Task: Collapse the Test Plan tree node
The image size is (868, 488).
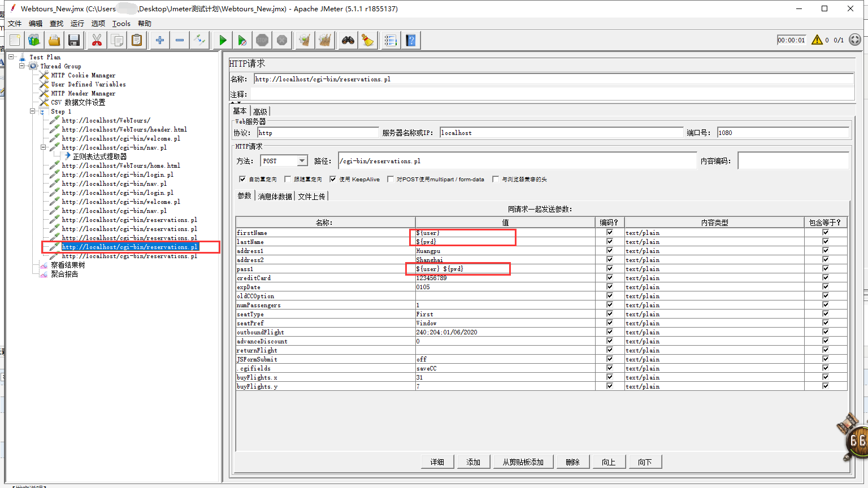Action: 11,57
